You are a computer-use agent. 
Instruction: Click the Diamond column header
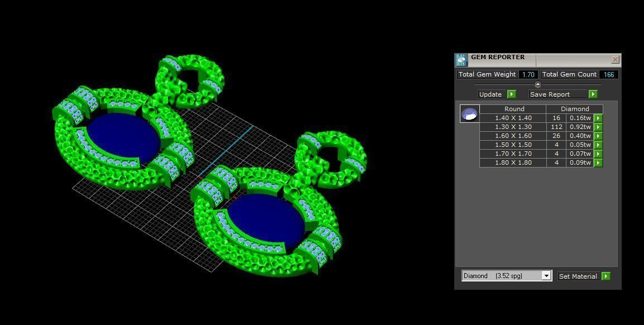(x=575, y=109)
